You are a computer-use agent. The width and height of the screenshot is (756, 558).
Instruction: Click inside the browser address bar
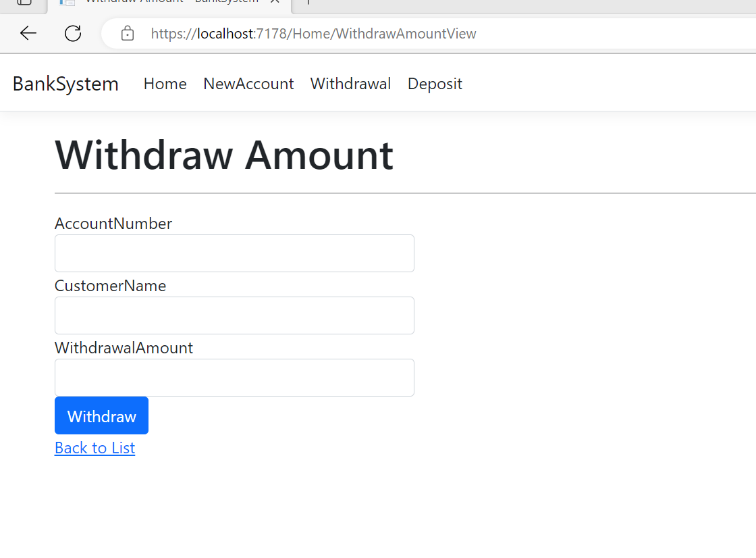click(405, 33)
